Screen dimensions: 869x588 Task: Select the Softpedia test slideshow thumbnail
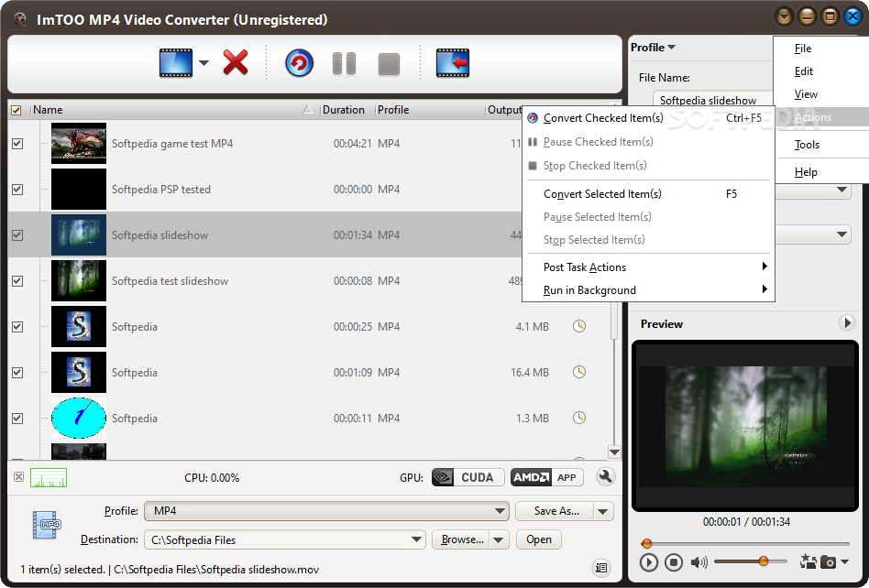(79, 280)
